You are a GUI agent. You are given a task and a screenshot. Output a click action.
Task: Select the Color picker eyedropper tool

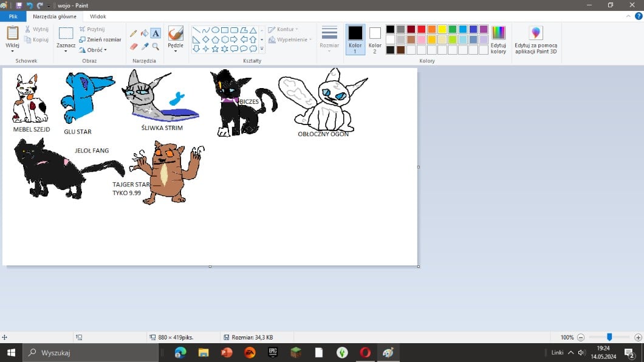145,46
